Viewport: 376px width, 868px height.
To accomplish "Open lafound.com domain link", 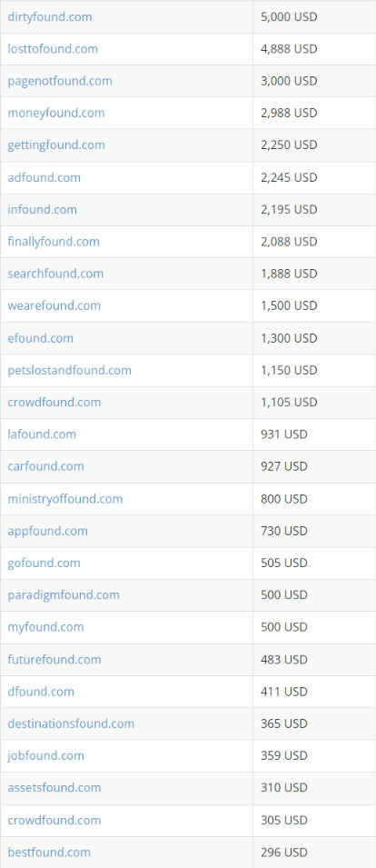I will (x=42, y=434).
